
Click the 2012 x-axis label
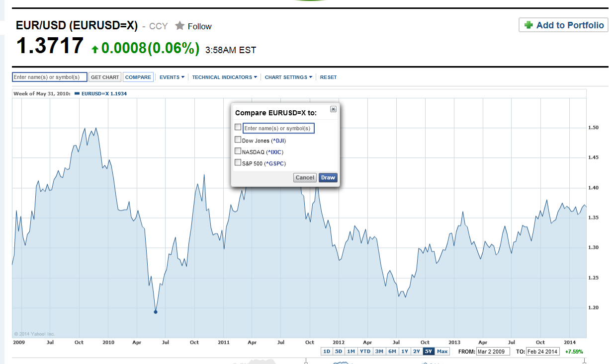[x=339, y=342]
